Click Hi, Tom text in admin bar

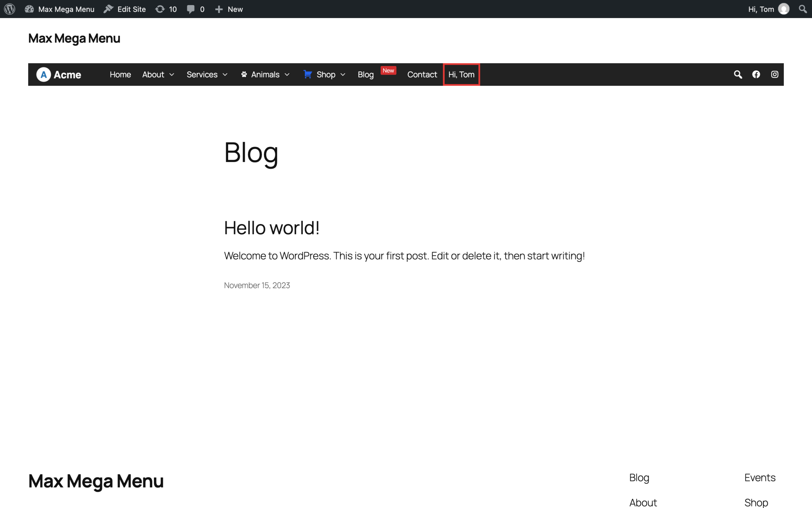(761, 10)
